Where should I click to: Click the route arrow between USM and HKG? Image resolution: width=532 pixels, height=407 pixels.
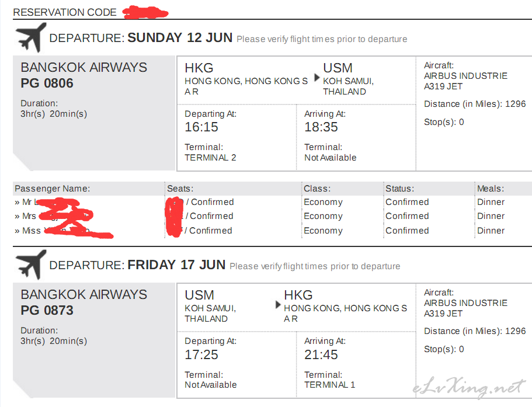pyautogui.click(x=278, y=305)
